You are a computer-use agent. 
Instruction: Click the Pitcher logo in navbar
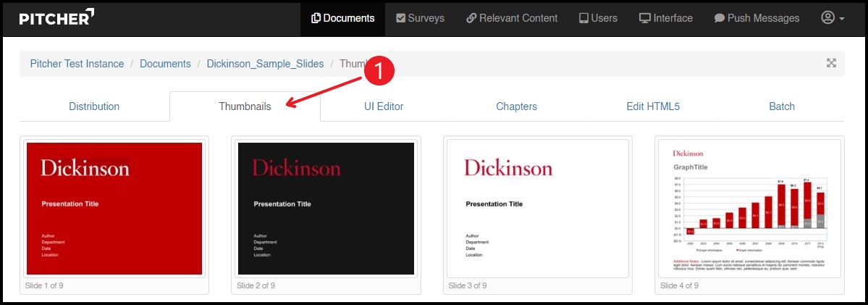(x=56, y=18)
